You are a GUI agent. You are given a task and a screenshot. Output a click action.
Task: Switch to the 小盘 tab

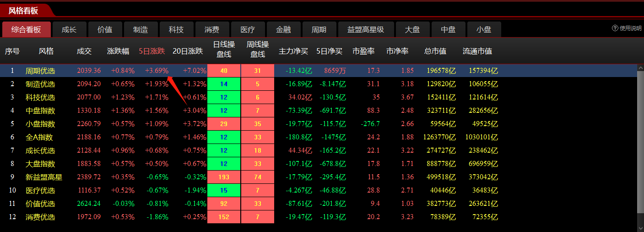coord(484,30)
